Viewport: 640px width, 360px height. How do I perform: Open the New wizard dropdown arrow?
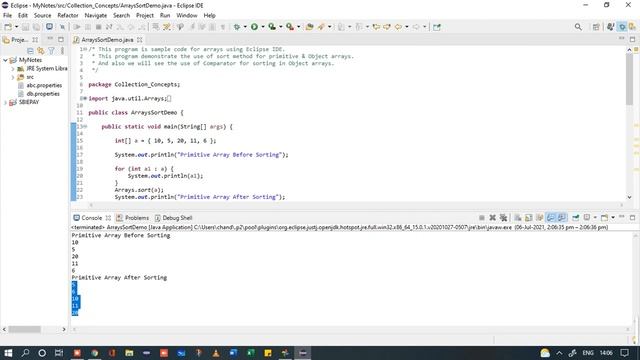click(16, 27)
